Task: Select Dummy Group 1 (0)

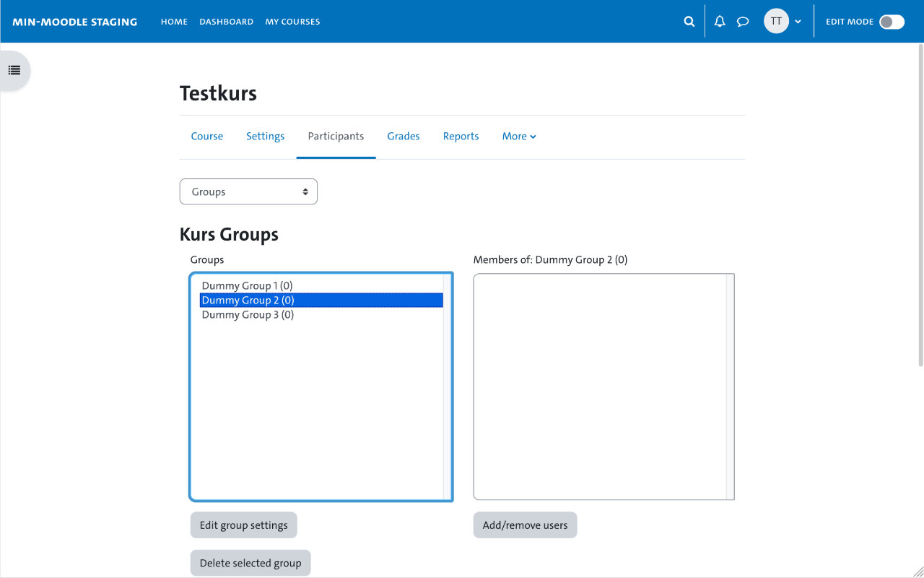Action: pos(321,285)
